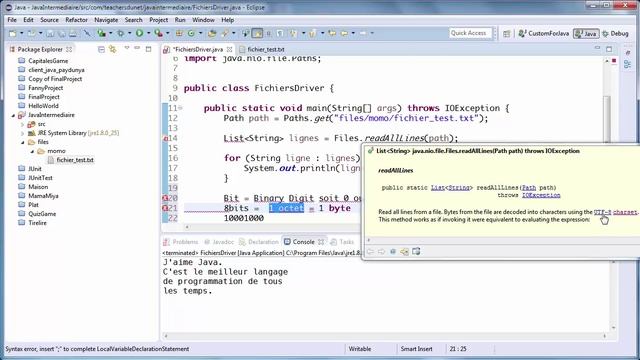Open the Navigate menu
The image size is (640, 360).
pyautogui.click(x=106, y=20)
